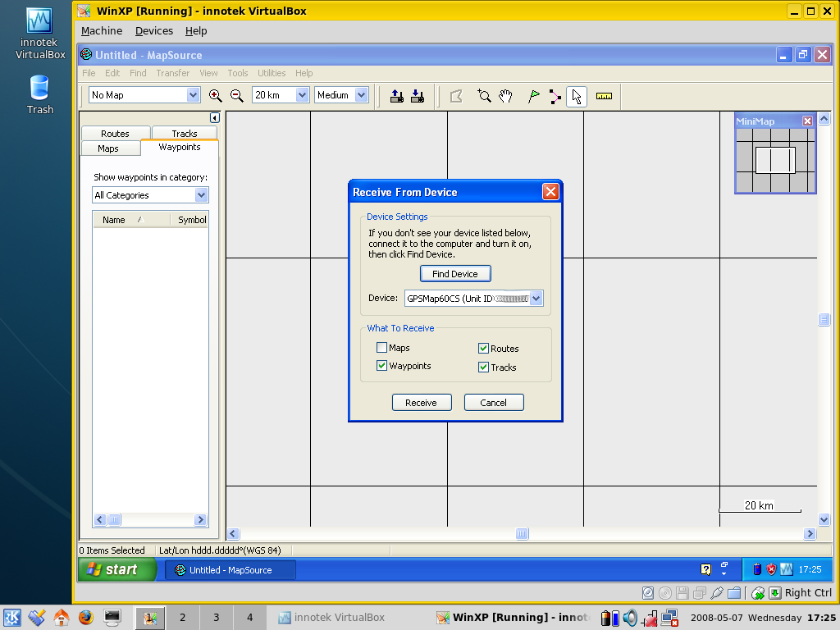Select the Selection arrow tool

[x=577, y=97]
